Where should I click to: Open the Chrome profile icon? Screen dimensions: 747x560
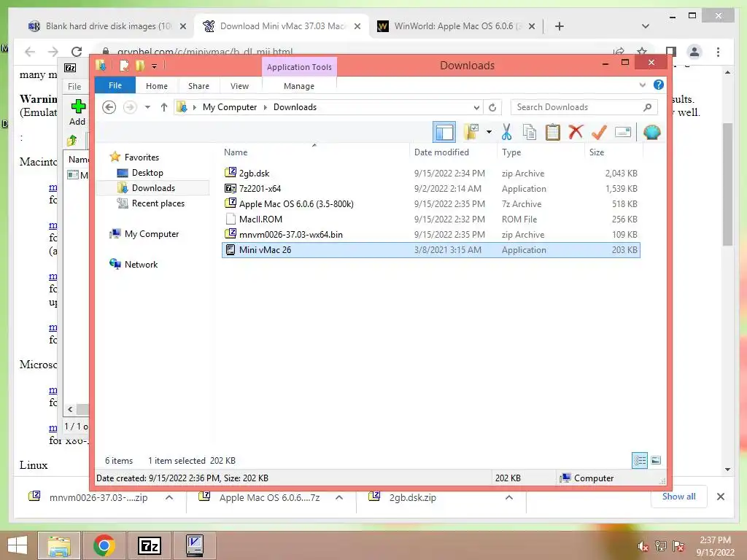pos(694,52)
